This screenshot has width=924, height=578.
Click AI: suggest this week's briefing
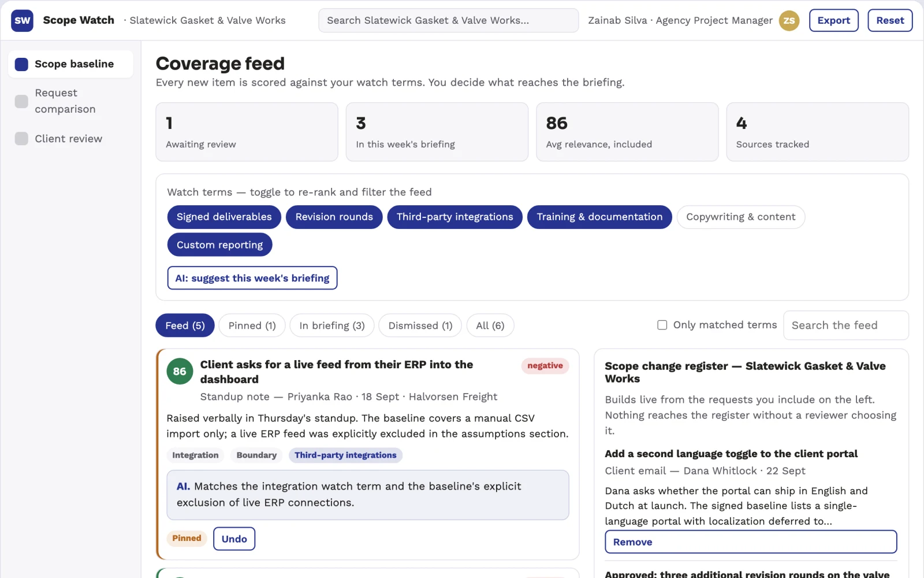pos(252,278)
